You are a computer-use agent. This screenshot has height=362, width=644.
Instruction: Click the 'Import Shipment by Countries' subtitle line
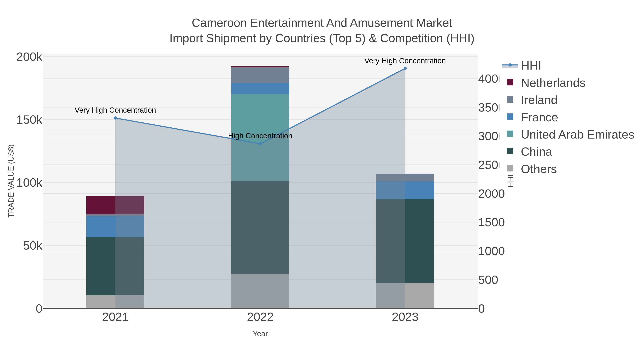322,38
